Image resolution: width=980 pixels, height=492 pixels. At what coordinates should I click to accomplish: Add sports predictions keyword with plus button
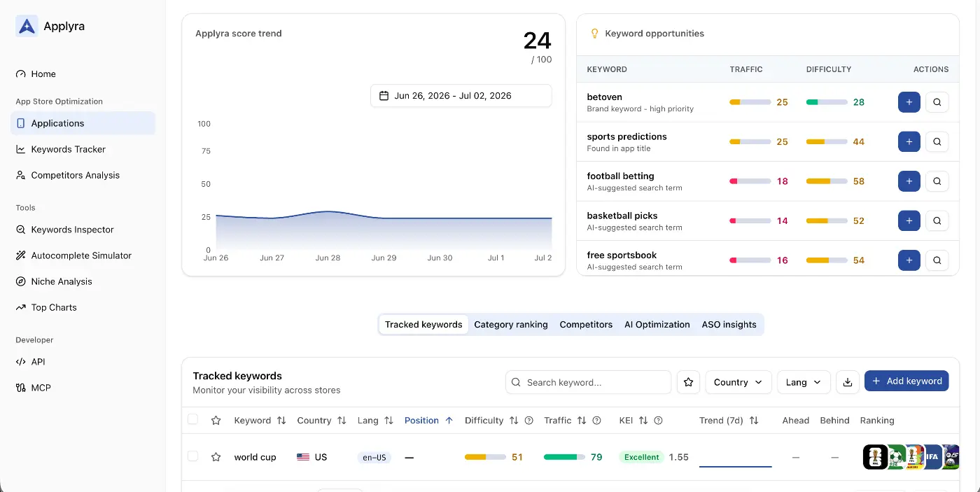coord(909,141)
